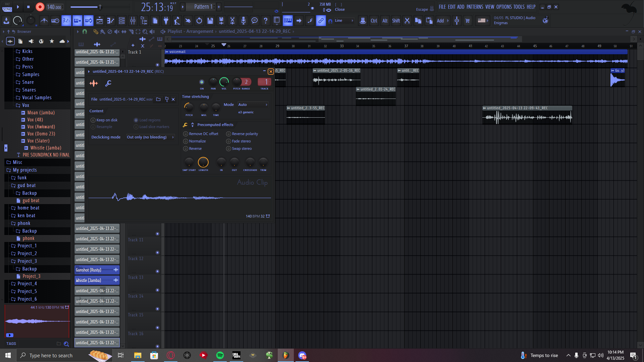The image size is (644, 362).
Task: Toggle Reverse polarity option
Action: (x=229, y=134)
